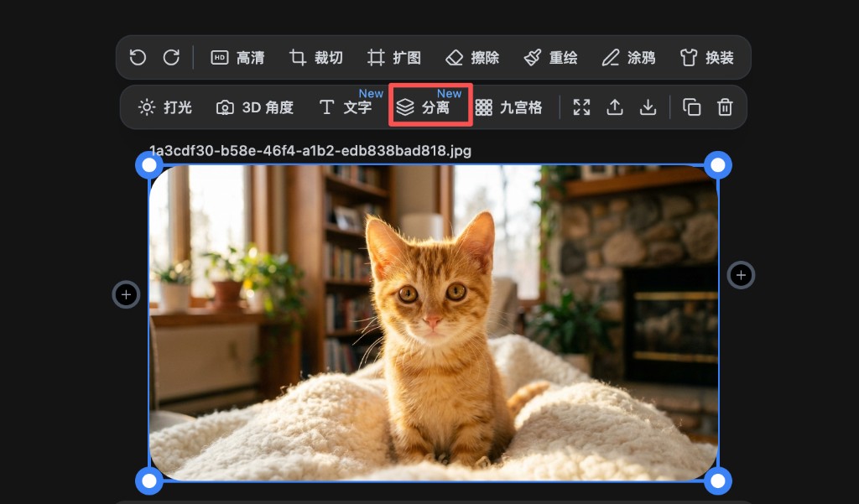Enter fullscreen preview mode
The width and height of the screenshot is (859, 504).
581,107
